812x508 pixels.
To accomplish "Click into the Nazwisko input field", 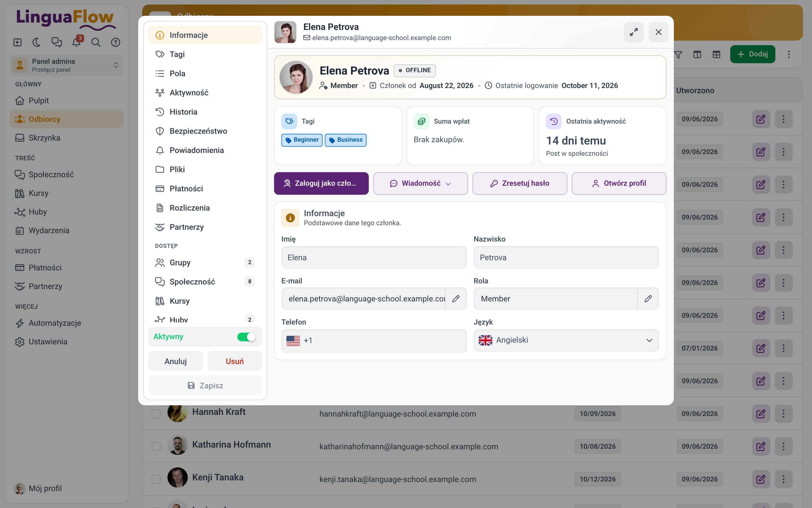I will [x=566, y=258].
